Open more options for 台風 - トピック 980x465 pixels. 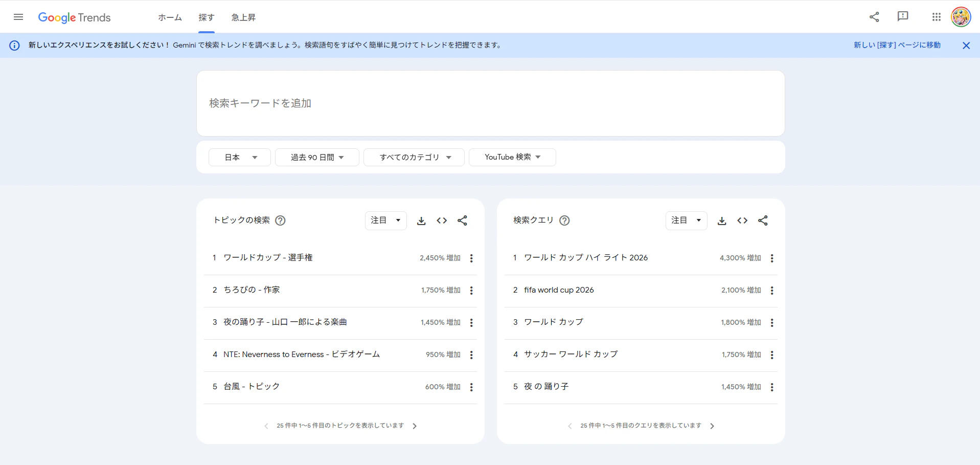[x=471, y=387]
